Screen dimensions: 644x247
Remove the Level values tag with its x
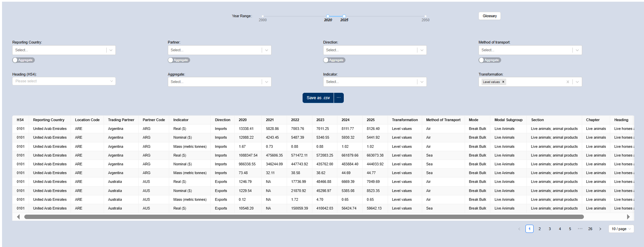[x=503, y=82]
